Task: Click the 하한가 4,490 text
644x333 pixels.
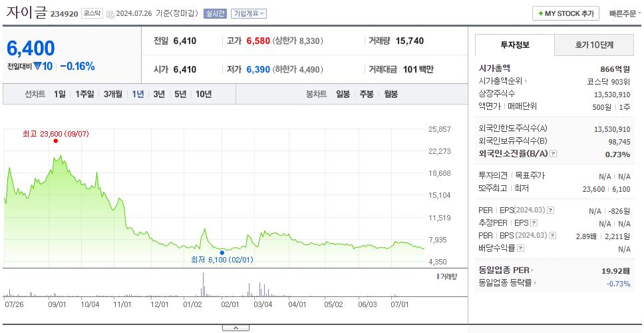Action: 298,69
